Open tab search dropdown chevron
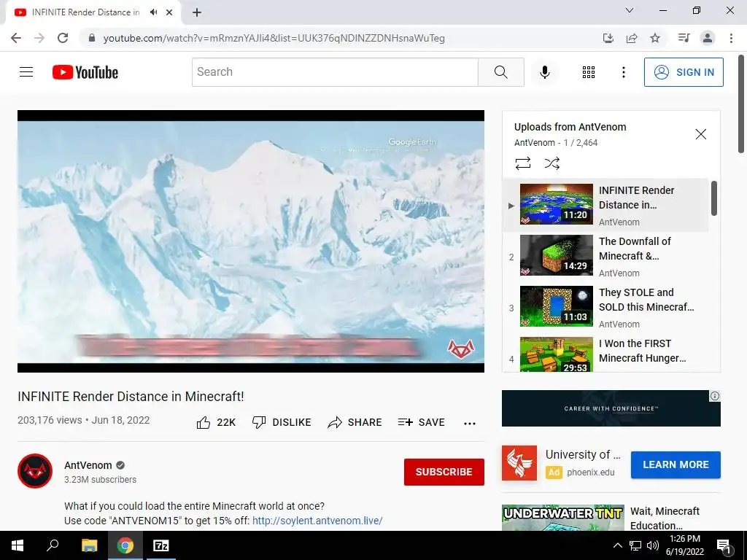Viewport: 747px width, 560px height. click(630, 10)
